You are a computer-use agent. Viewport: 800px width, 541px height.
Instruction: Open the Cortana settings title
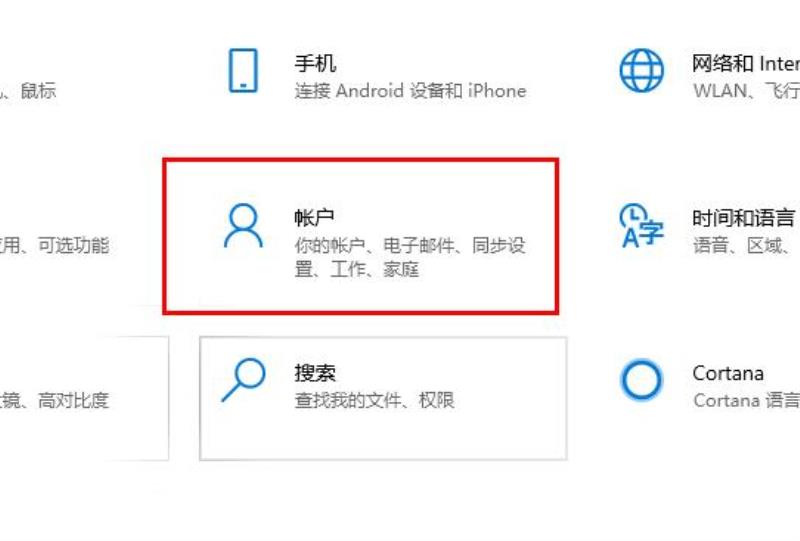coord(728,373)
